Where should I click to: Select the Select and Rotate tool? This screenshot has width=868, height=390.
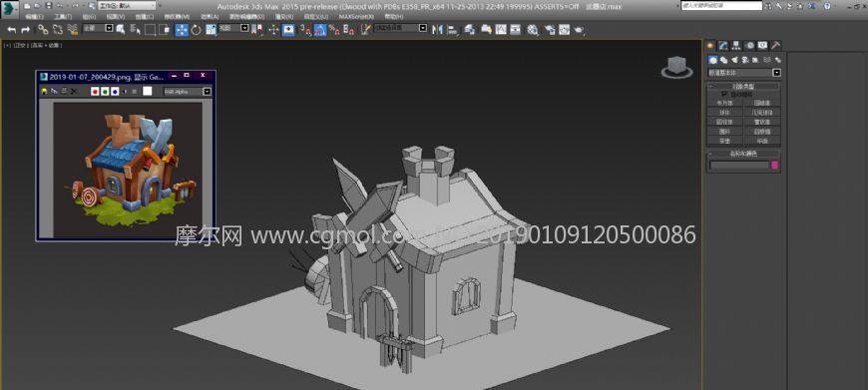tap(196, 30)
